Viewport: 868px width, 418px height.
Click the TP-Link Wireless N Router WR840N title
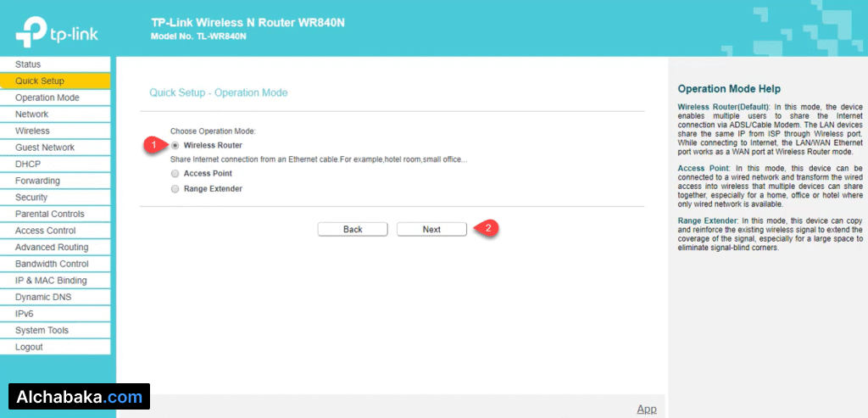[x=248, y=23]
